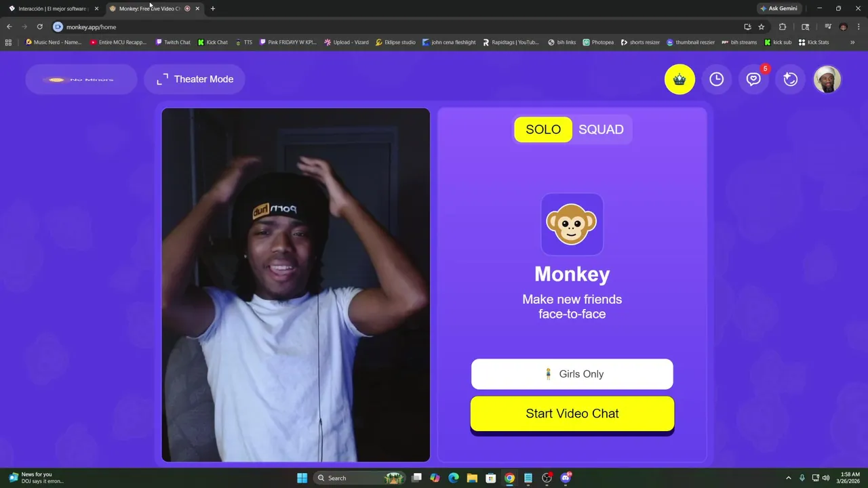Open Google Chrome taskbar icon

click(x=509, y=478)
